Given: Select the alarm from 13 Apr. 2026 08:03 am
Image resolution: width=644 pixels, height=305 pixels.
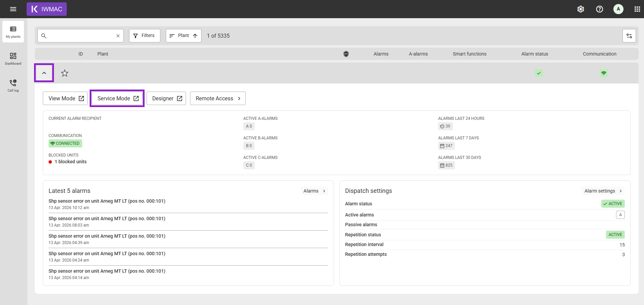Looking at the screenshot, I should point(188,222).
